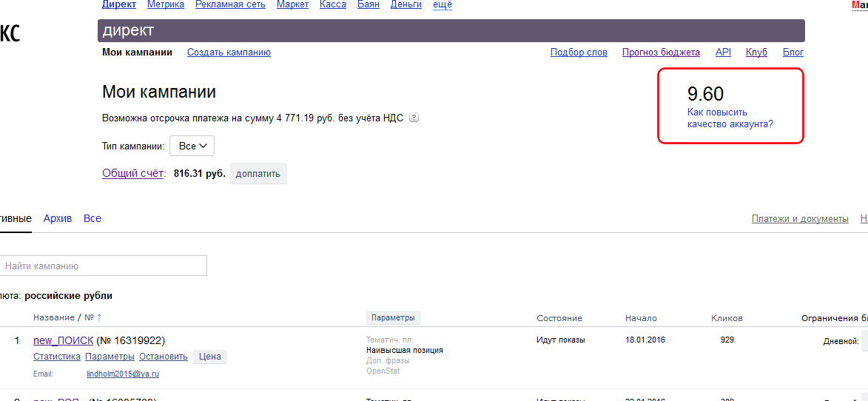Go to Рекламная сеть
This screenshot has height=401, width=868.
coord(230,5)
